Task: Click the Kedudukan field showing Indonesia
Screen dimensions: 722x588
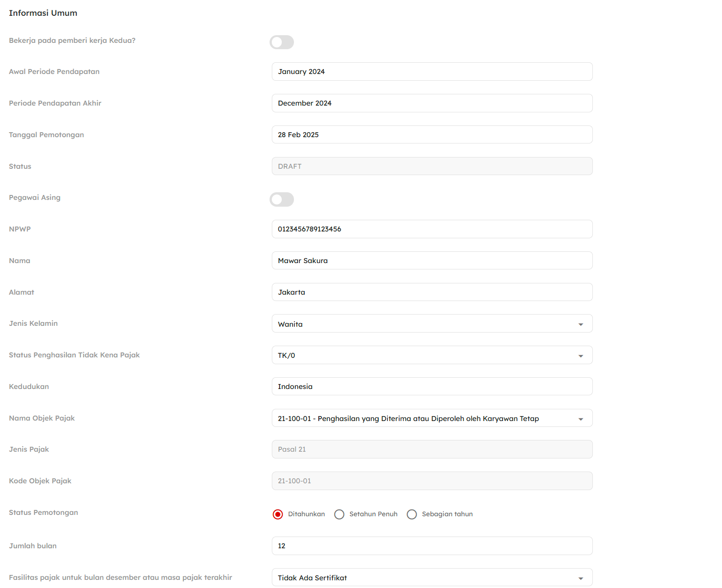Action: (432, 387)
